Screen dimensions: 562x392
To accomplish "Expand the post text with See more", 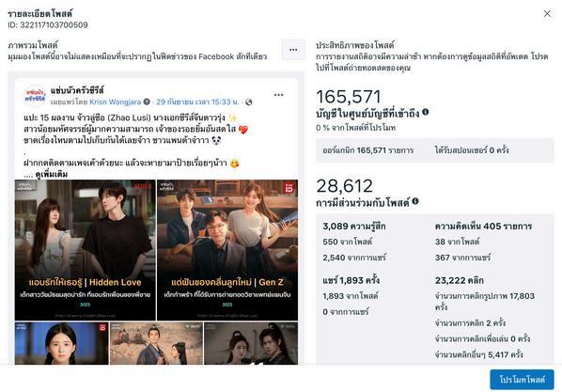I will pyautogui.click(x=52, y=174).
